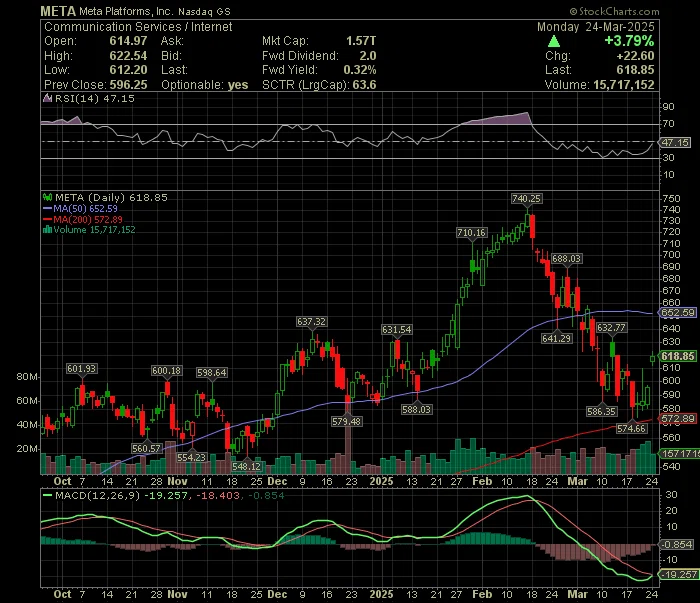Viewport: 700px width, 603px height.
Task: Click the 688.03 price label
Action: point(567,258)
